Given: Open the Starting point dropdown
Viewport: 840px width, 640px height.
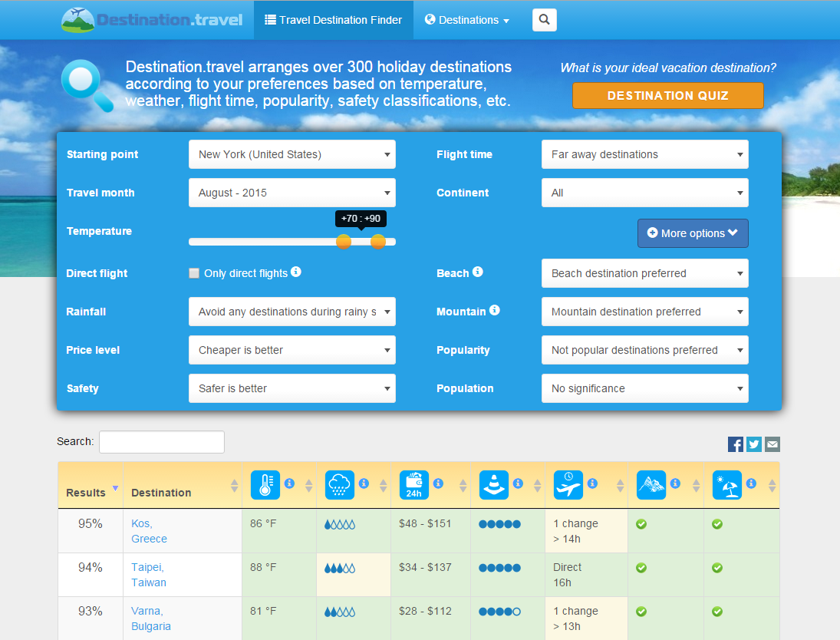Looking at the screenshot, I should point(292,154).
